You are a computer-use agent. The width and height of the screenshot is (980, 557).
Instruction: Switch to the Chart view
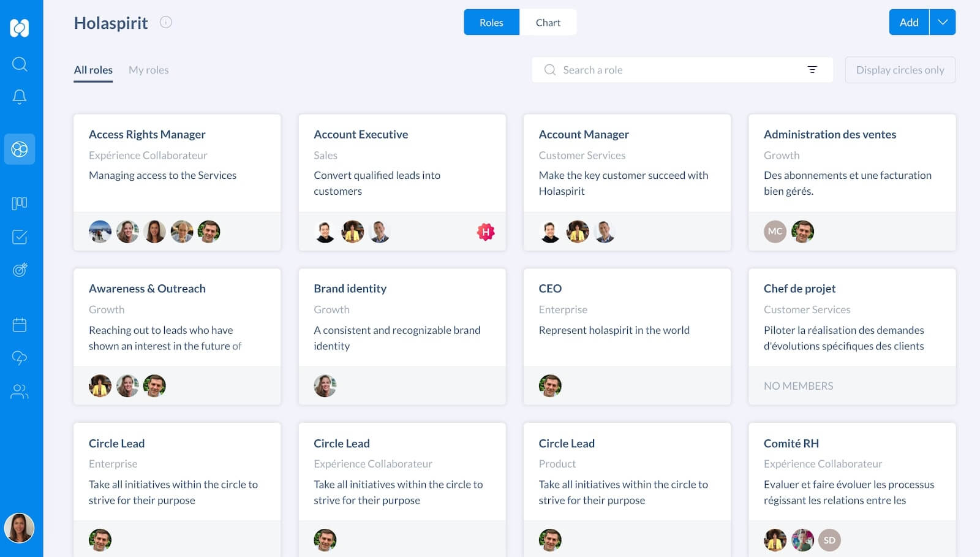coord(548,22)
